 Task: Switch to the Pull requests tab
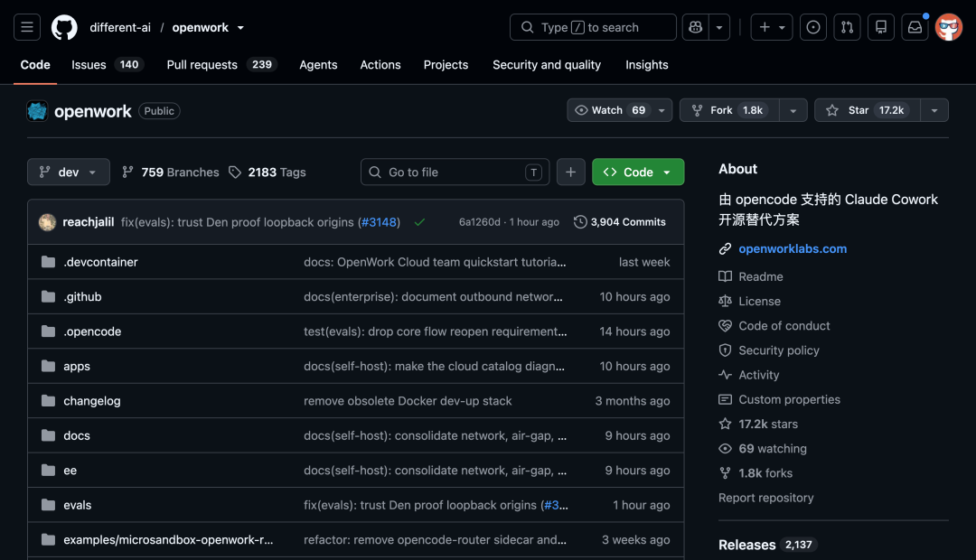(x=222, y=65)
